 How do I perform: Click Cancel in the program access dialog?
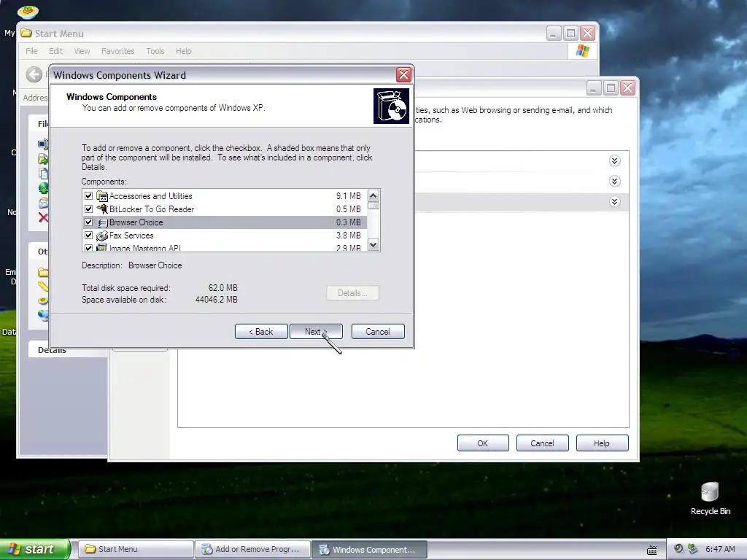point(542,443)
